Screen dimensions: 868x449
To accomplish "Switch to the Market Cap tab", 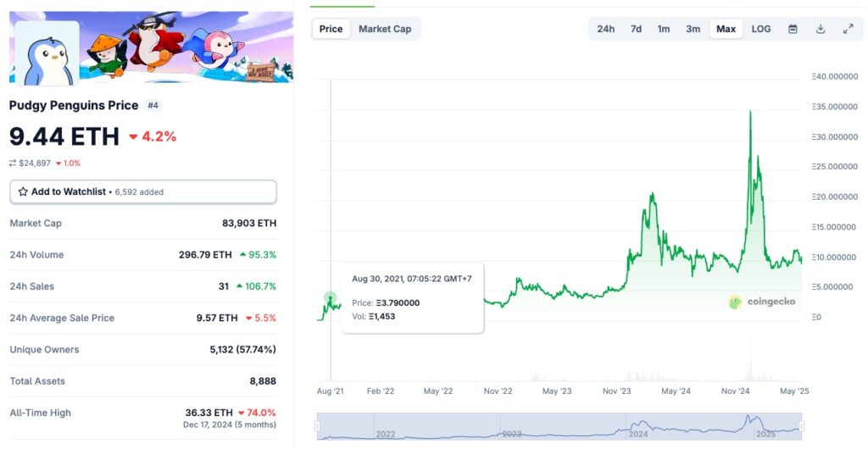I will (385, 29).
